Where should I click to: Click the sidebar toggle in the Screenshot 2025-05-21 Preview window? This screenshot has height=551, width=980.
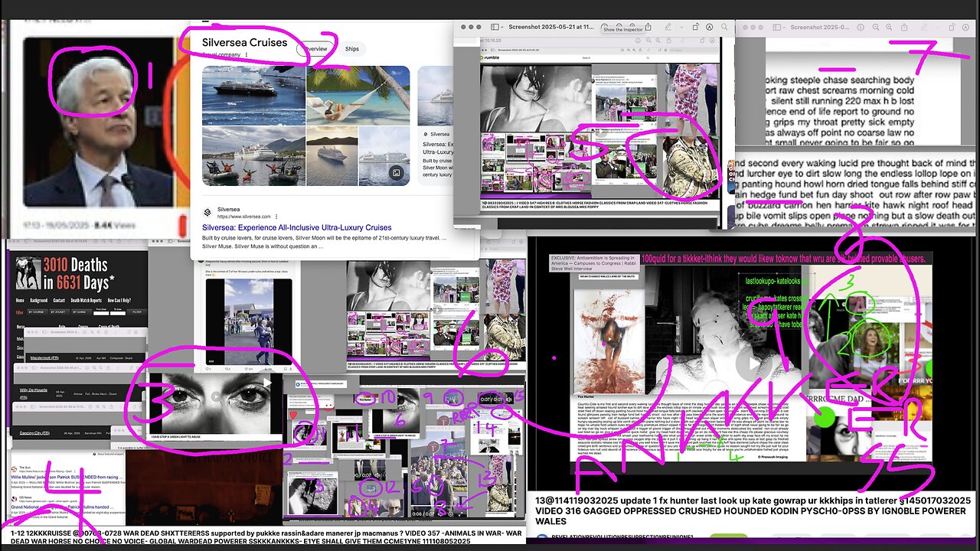(495, 27)
